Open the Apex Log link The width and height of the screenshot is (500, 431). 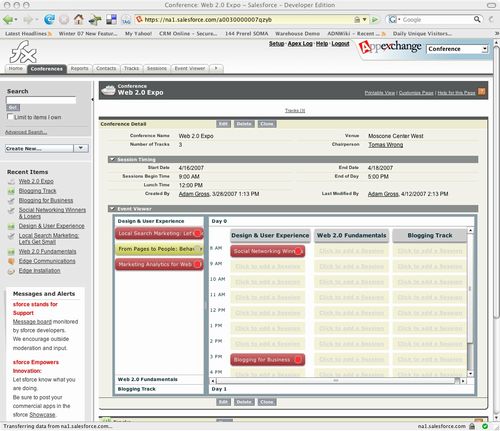(x=300, y=44)
